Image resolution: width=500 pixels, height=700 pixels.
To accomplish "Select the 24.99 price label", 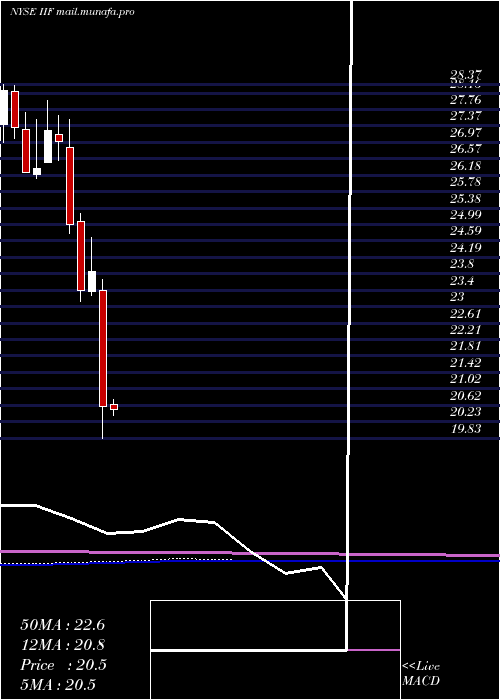I will [x=465, y=215].
